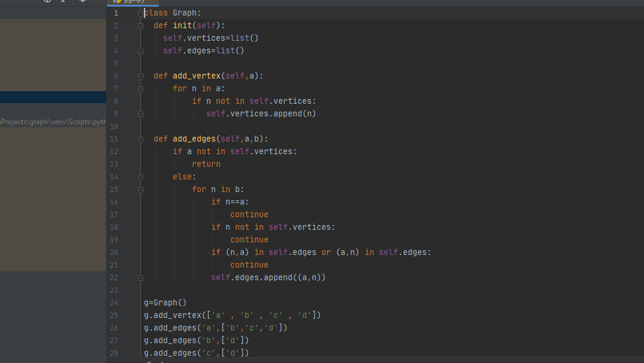Switch to the ggu.py editor tab
Viewport: 644px width, 363px height.
[x=135, y=2]
